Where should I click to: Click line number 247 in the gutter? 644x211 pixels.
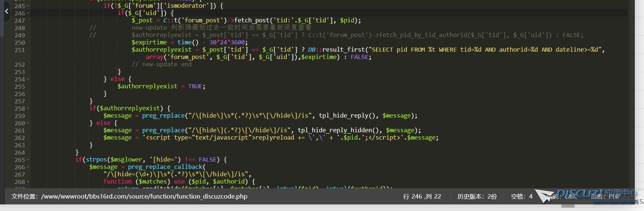pos(20,21)
